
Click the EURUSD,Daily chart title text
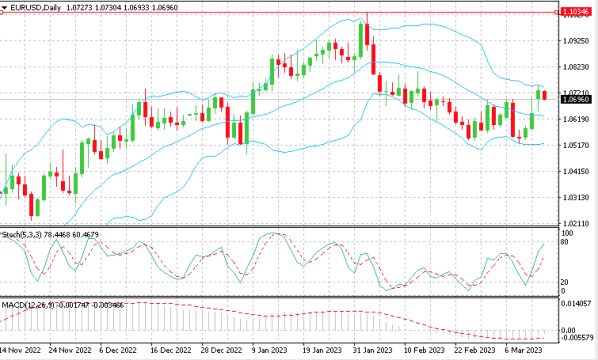[x=36, y=8]
